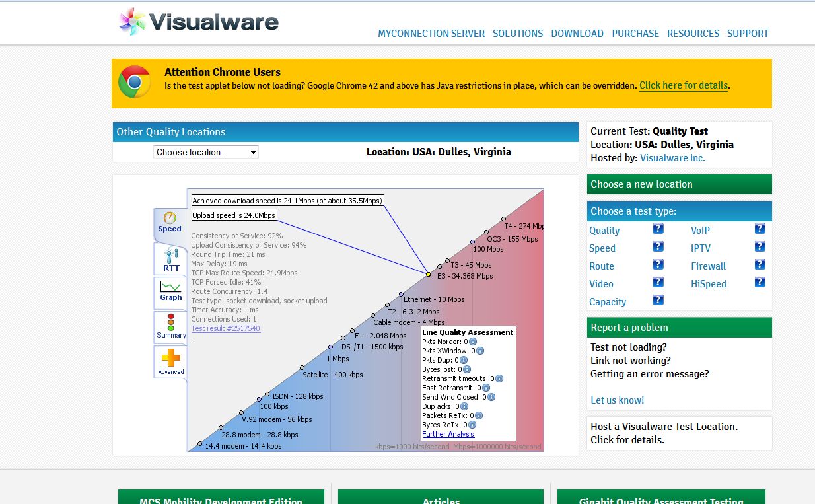Click info icon beside Pkts Norder
The width and height of the screenshot is (815, 504).
click(473, 342)
